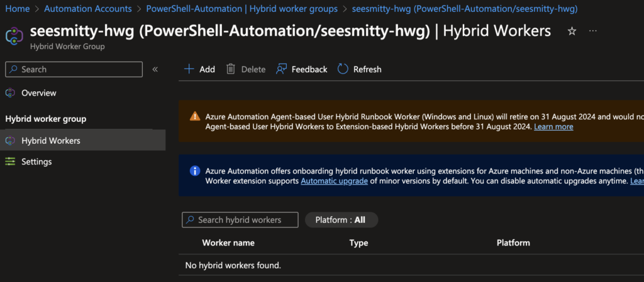Click the Delete toolbar label
This screenshot has height=282, width=644.
[x=253, y=69]
